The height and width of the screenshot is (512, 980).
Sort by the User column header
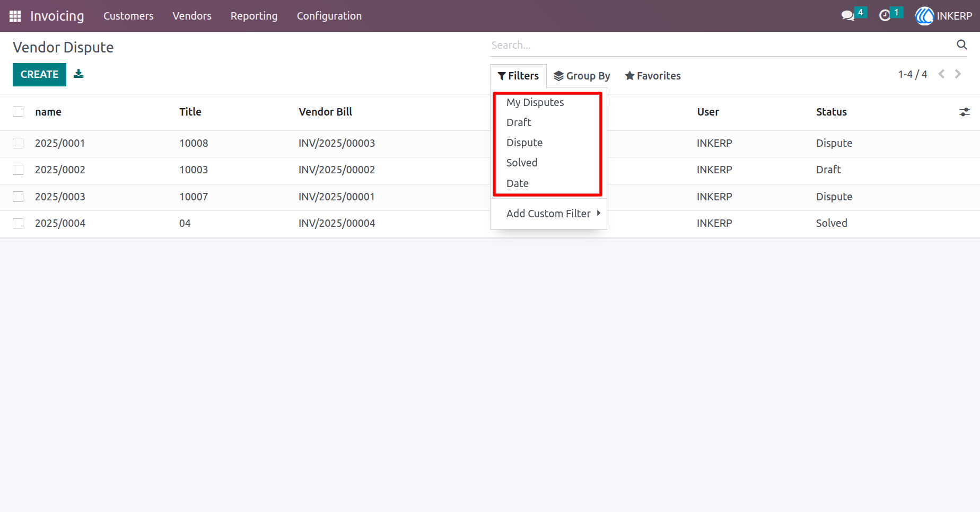point(708,112)
